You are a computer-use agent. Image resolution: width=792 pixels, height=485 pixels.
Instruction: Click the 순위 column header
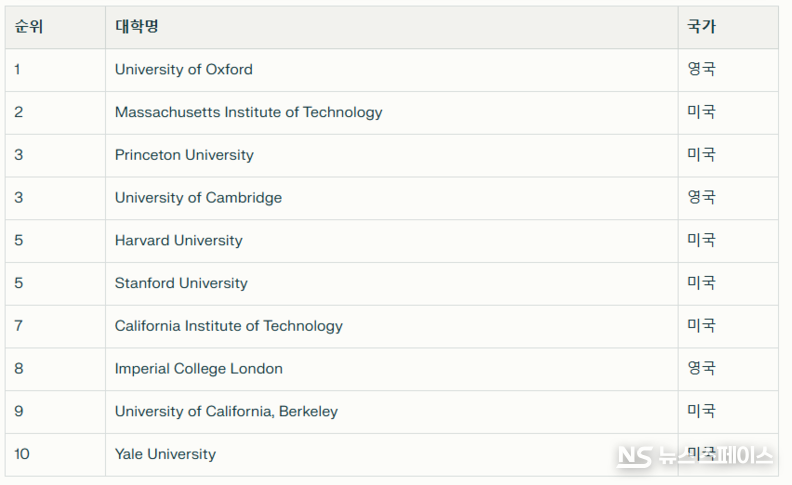(x=29, y=27)
